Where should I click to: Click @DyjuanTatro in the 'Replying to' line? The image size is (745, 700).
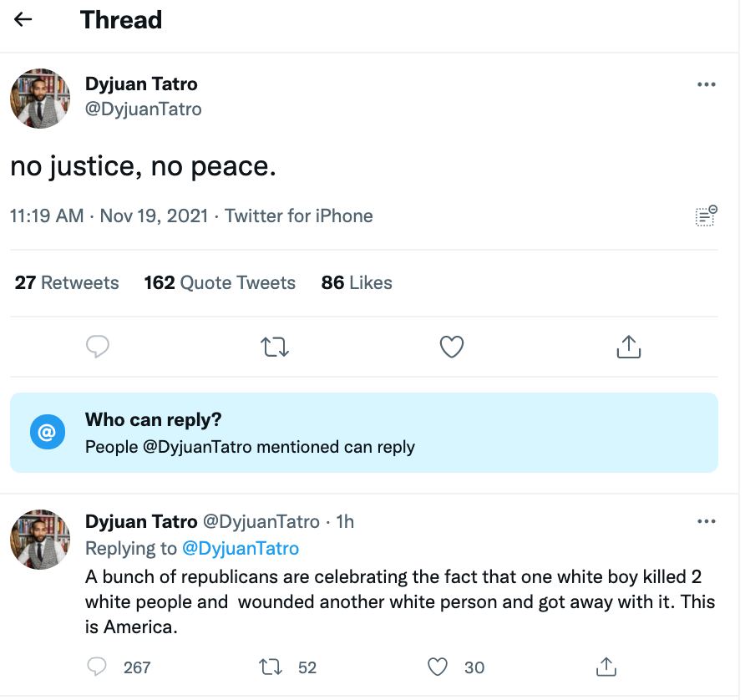coord(241,548)
